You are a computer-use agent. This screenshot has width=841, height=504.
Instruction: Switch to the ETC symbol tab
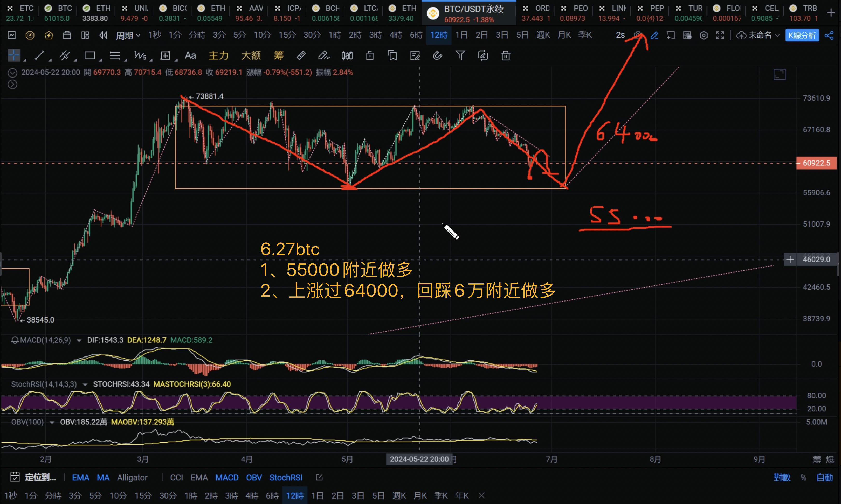[20, 13]
